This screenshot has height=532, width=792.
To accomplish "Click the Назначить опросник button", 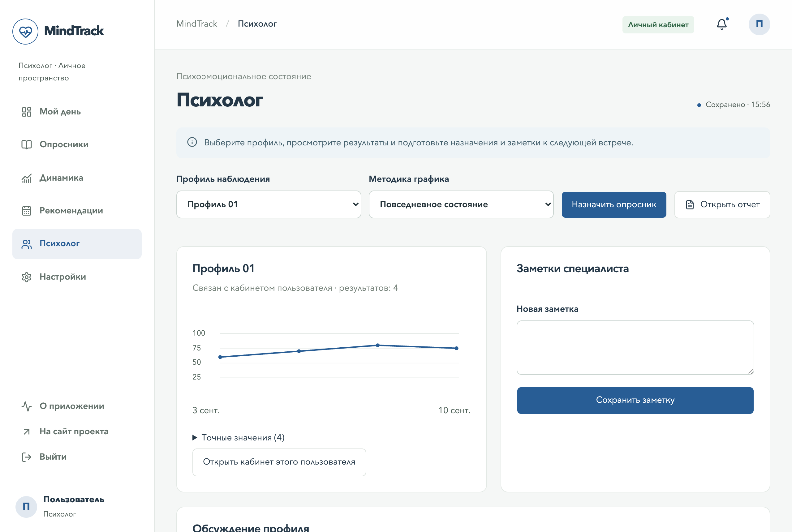I will pyautogui.click(x=613, y=204).
